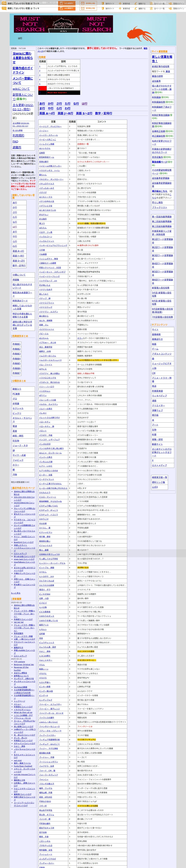Viewport: 186px width, 868px height.
Task: Open the 危険度1 sidebar link
Action: (17, 344)
